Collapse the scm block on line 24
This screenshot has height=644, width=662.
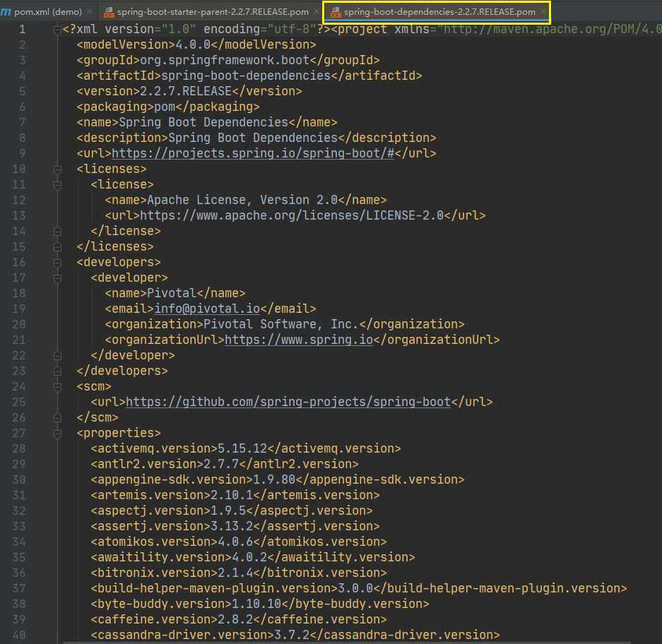pos(57,386)
